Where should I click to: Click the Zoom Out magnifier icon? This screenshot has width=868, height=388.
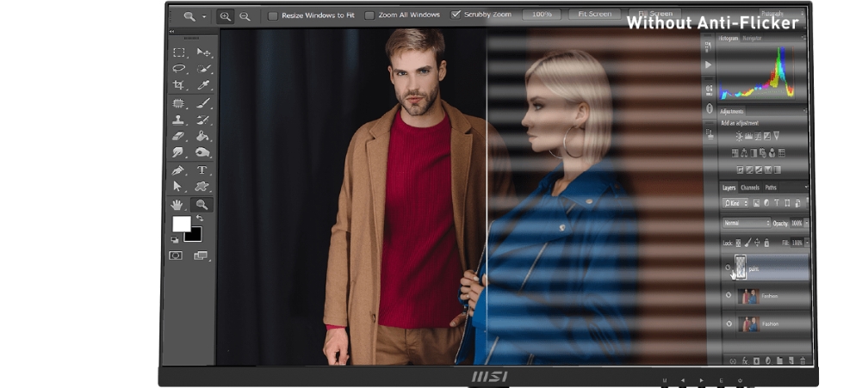click(x=245, y=15)
